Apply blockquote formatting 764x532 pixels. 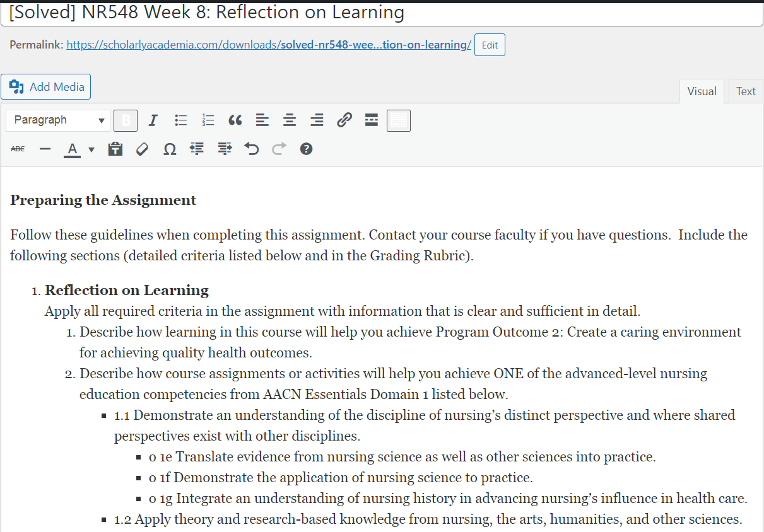point(235,120)
